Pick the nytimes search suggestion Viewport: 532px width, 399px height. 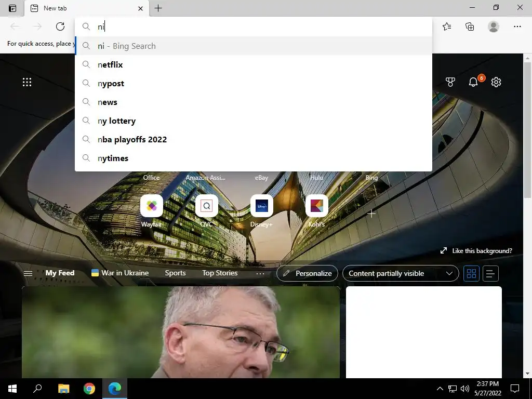(x=254, y=158)
